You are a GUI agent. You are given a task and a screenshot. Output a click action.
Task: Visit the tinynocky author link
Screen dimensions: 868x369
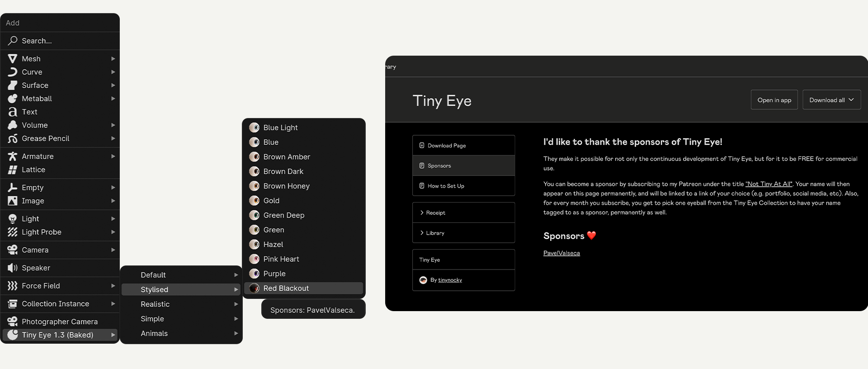(x=450, y=280)
